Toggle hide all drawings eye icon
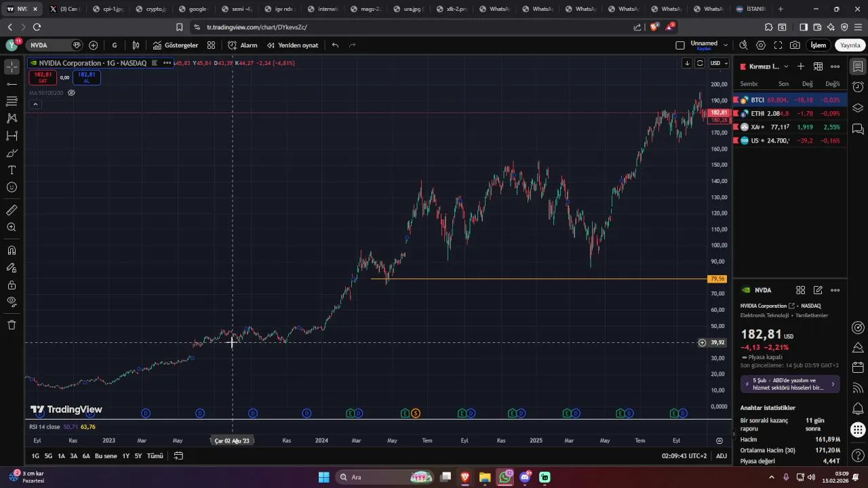 [12, 302]
